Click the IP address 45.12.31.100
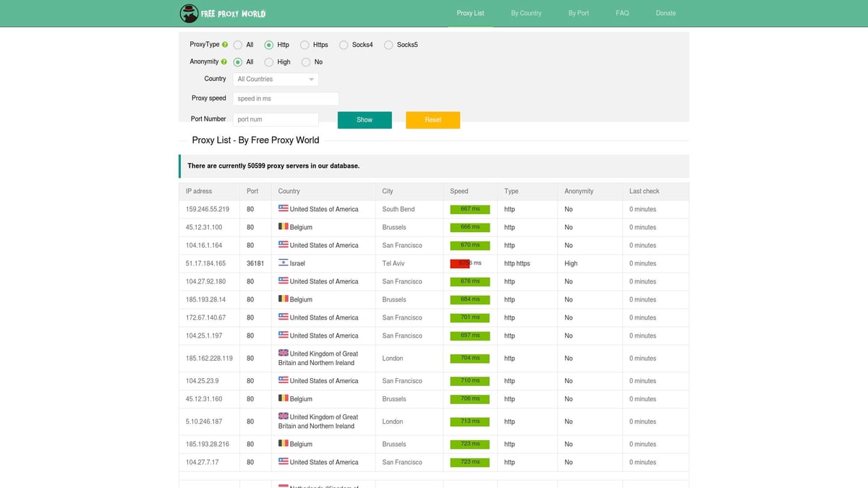The image size is (868, 488). point(204,227)
